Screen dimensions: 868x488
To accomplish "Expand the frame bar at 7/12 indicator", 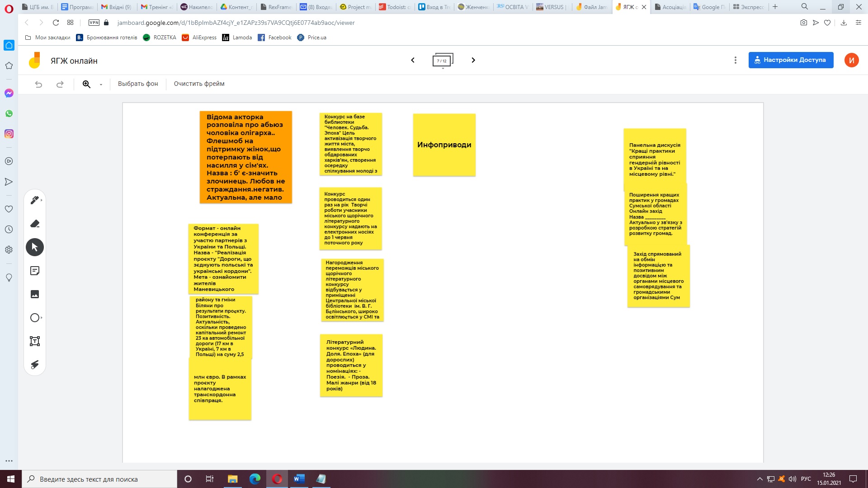I will [443, 61].
